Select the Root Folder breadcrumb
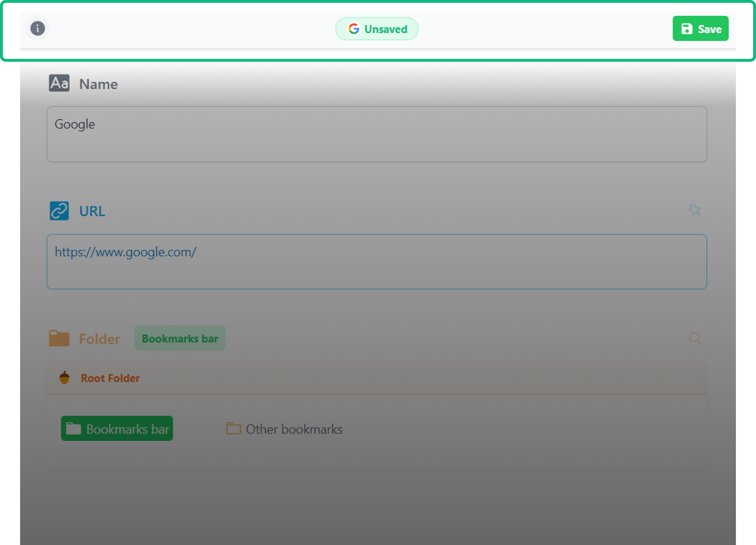The width and height of the screenshot is (756, 545). (110, 378)
